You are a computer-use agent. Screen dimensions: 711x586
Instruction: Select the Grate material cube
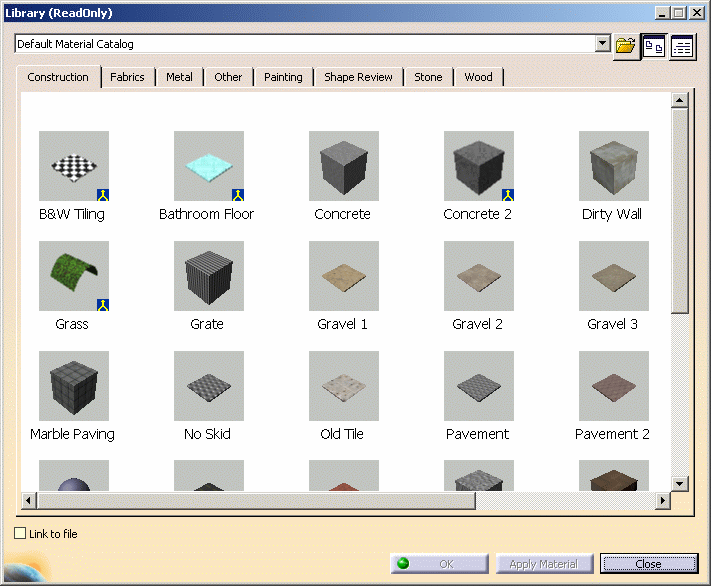[208, 276]
